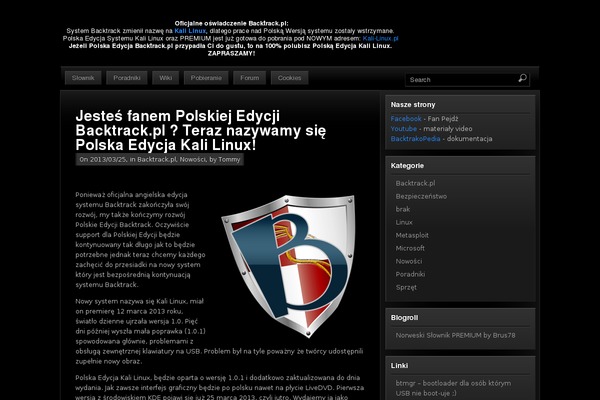
Task: Open the Cookies menu item
Action: [289, 78]
